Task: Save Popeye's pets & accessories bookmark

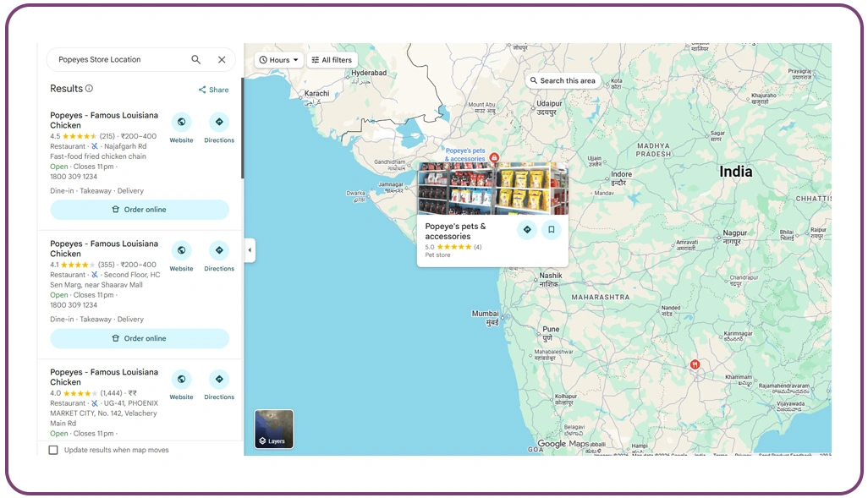Action: pos(551,229)
